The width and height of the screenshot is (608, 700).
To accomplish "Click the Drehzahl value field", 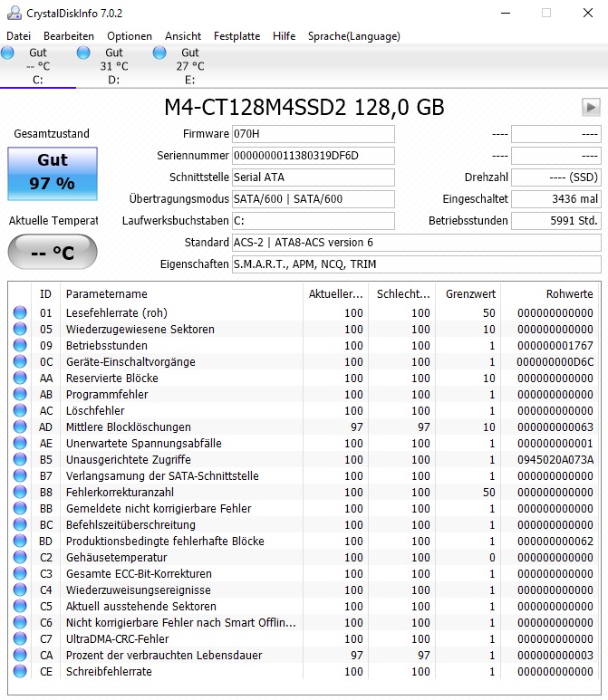I will click(556, 177).
